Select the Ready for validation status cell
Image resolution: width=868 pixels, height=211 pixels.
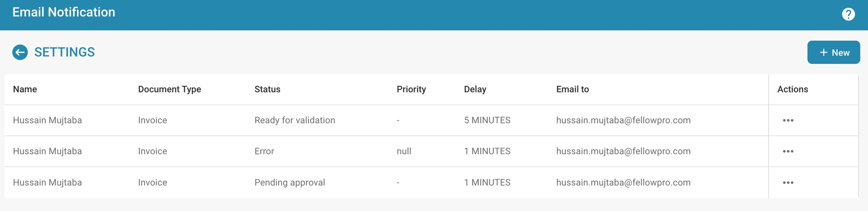tap(295, 120)
